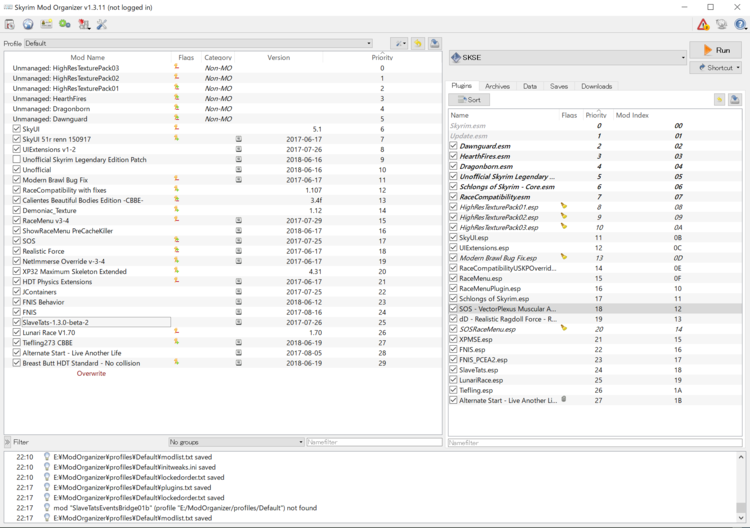
Task: Click the Problems warning triangle icon
Action: (703, 24)
